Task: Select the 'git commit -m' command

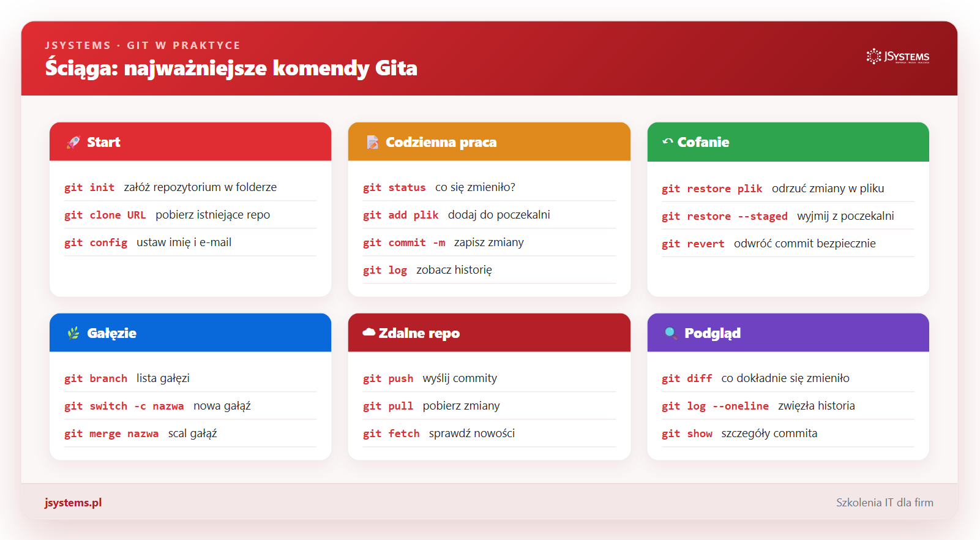Action: [404, 242]
